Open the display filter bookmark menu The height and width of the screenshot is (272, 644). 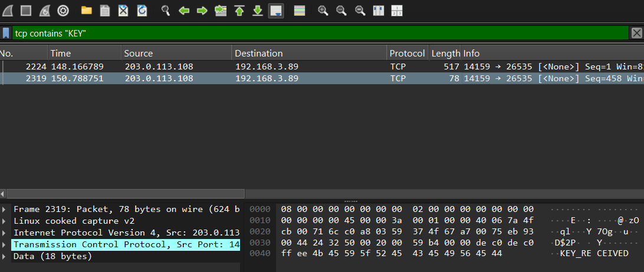click(x=6, y=33)
